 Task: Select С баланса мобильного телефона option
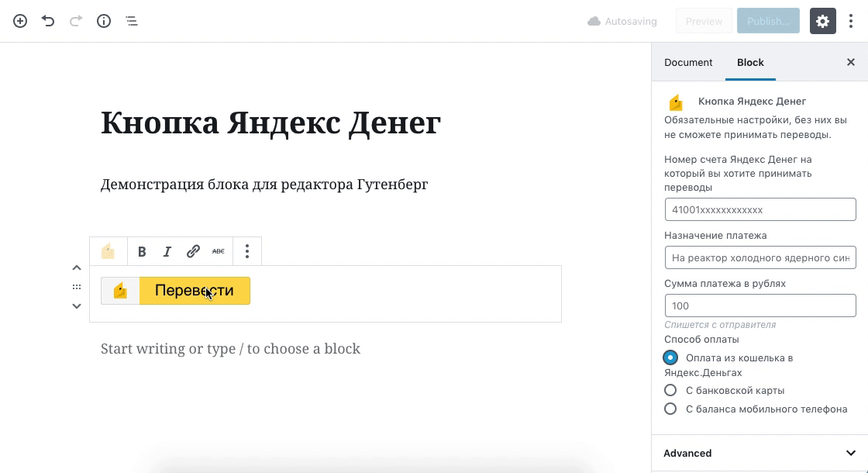point(670,409)
